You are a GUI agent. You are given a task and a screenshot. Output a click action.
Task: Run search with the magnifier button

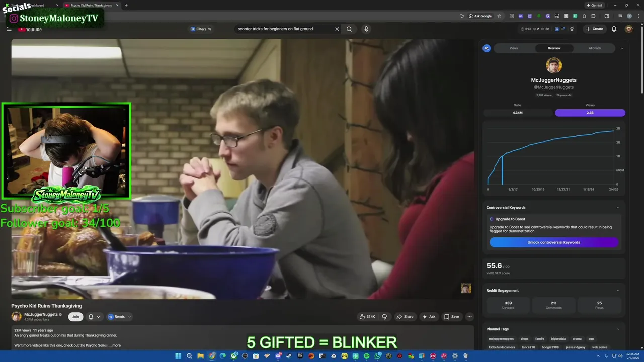349,29
